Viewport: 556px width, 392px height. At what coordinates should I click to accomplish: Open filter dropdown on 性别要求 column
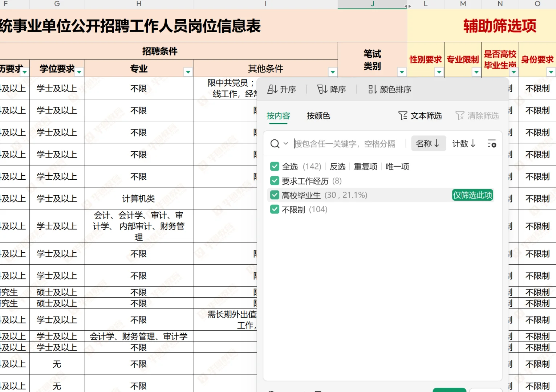click(439, 72)
